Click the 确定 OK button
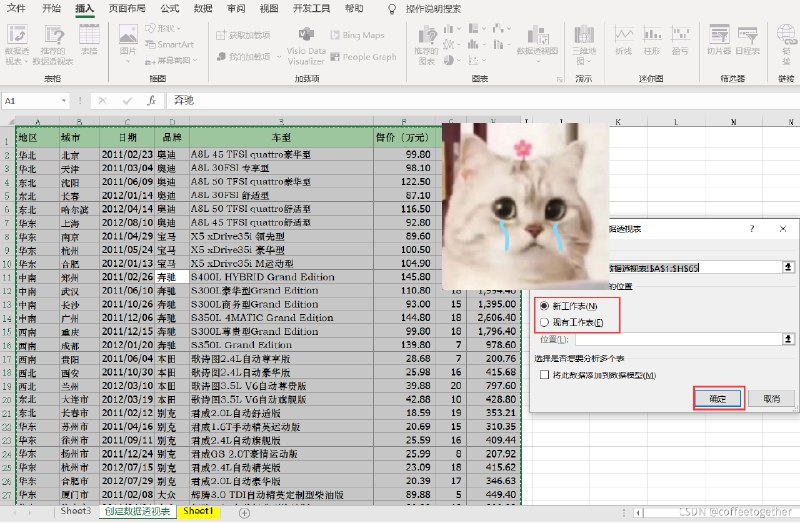 point(718,399)
